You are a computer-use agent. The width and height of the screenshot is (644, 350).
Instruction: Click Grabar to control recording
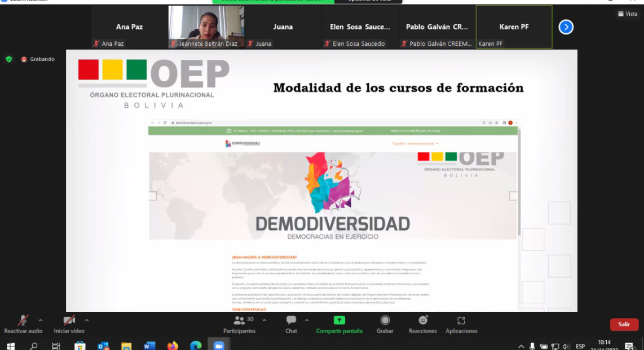point(385,325)
